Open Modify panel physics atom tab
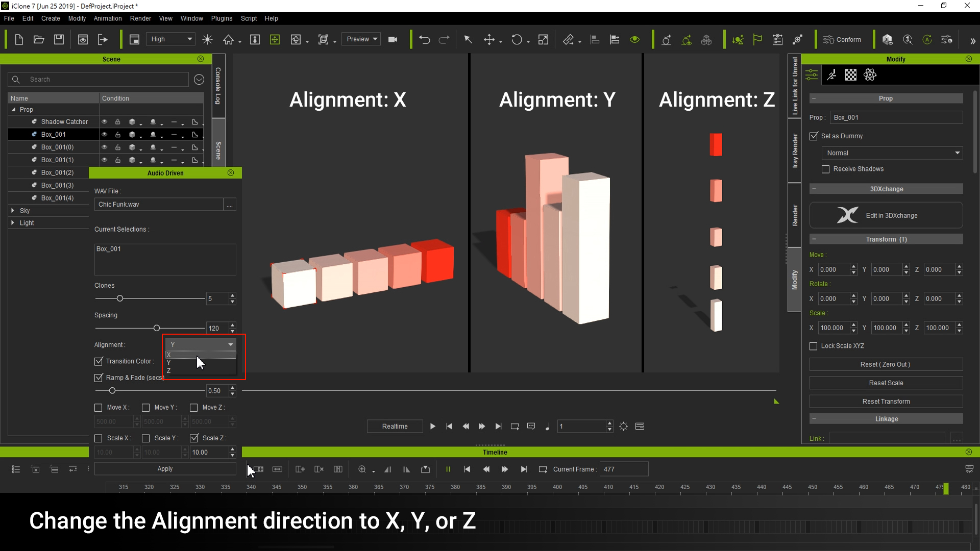The height and width of the screenshot is (551, 980). 870,75
